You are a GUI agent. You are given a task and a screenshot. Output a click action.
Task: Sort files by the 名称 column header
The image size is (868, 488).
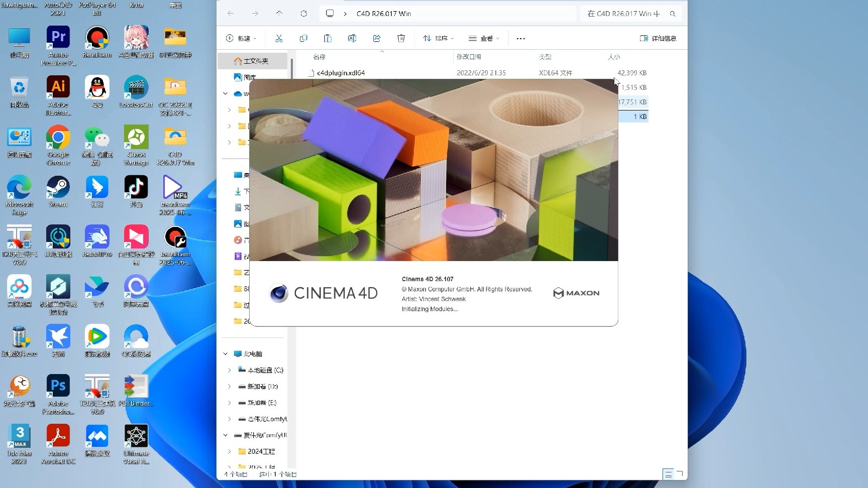point(319,57)
